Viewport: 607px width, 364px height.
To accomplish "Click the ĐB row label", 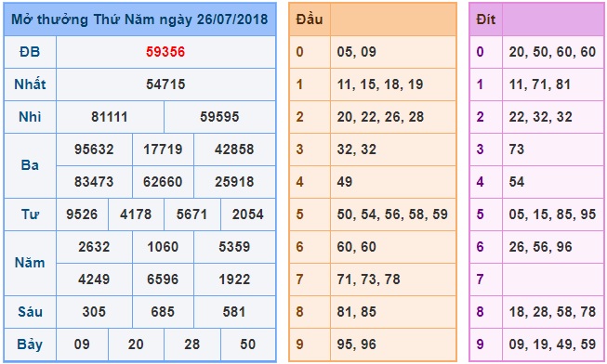I will 30,52.
